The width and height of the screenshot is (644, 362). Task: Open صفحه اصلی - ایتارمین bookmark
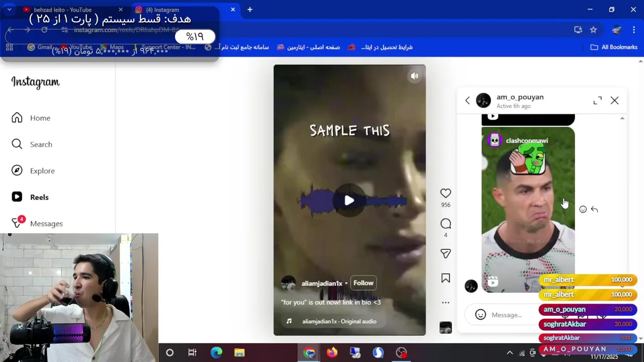[x=308, y=47]
